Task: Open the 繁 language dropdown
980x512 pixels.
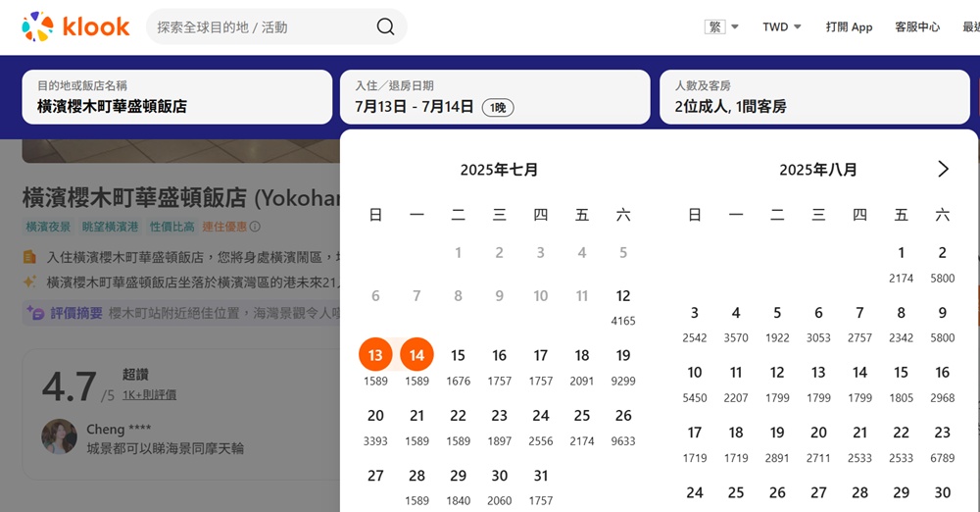Action: tap(722, 26)
